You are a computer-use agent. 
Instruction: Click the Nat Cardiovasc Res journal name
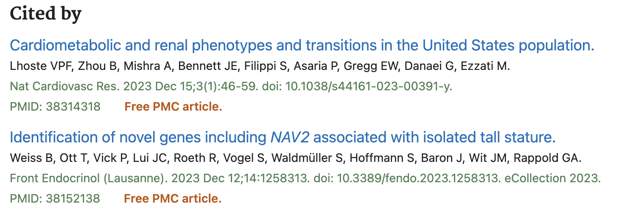[x=64, y=86]
